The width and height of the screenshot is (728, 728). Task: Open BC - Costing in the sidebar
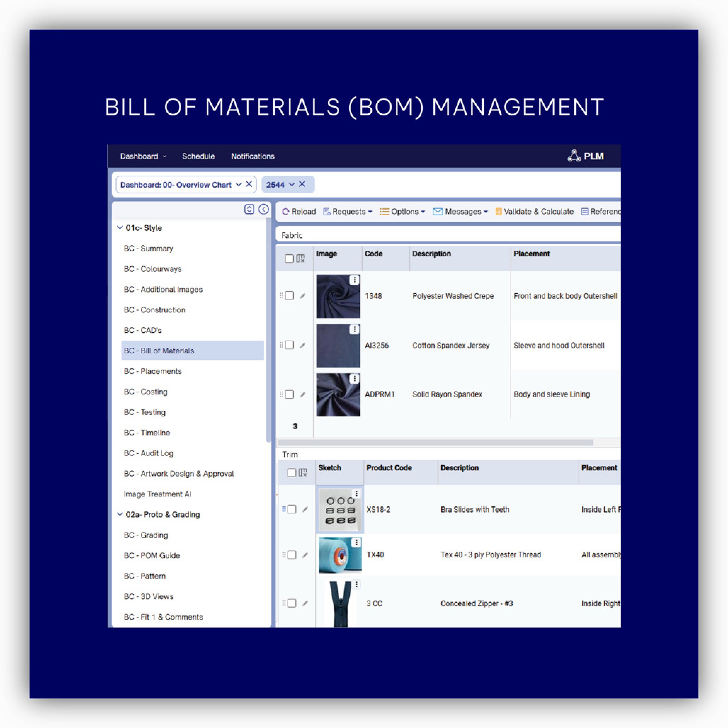tap(146, 392)
